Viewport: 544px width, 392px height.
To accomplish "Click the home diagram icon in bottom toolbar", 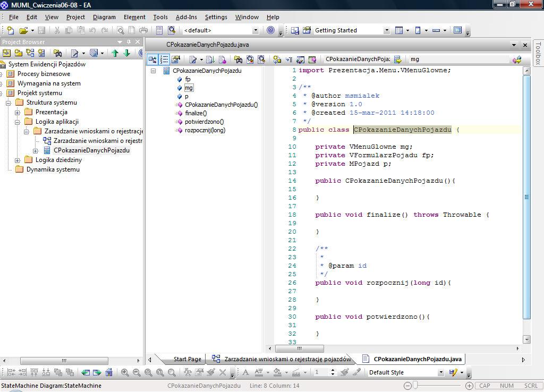I will pyautogui.click(x=109, y=372).
